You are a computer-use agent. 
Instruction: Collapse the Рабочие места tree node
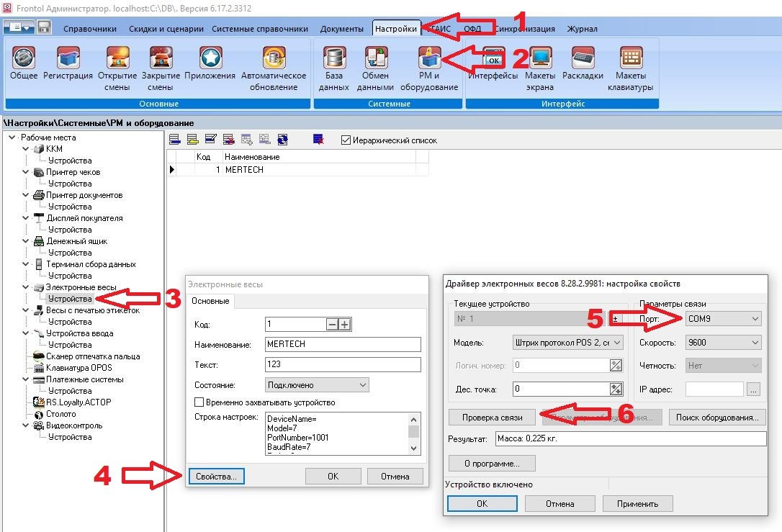pos(12,137)
